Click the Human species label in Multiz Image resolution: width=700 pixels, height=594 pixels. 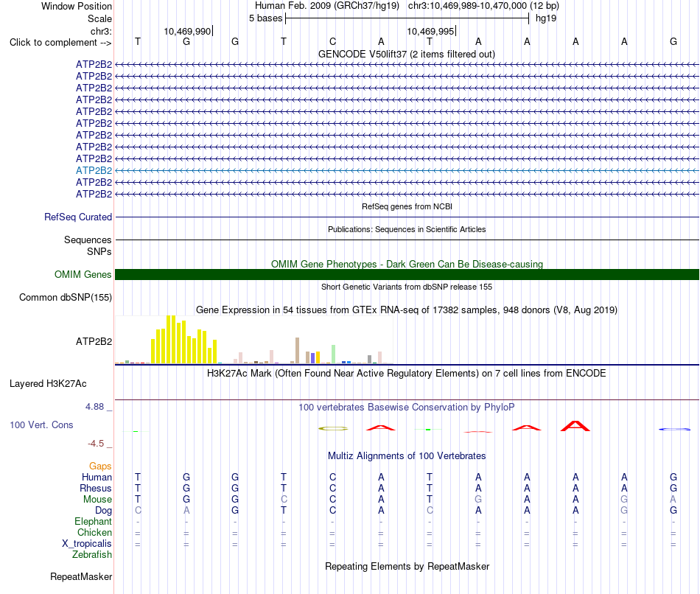pyautogui.click(x=97, y=478)
